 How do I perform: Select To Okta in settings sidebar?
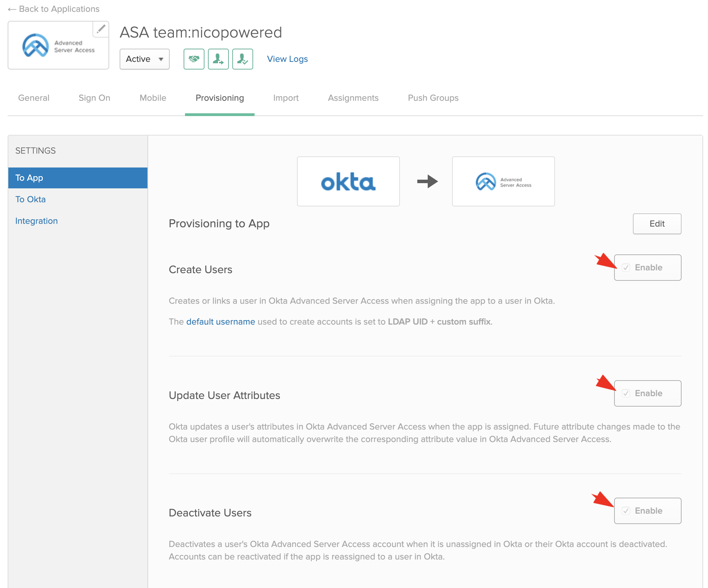[x=31, y=199]
